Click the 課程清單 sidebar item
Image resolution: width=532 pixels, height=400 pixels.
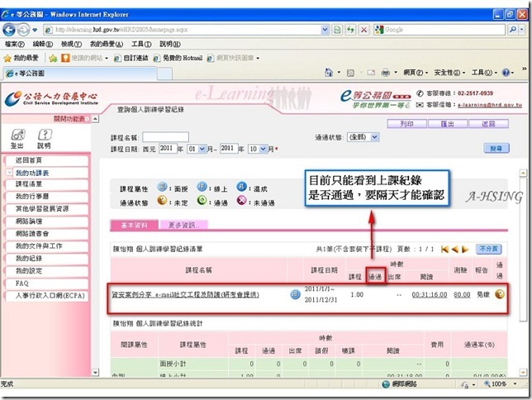click(47, 184)
